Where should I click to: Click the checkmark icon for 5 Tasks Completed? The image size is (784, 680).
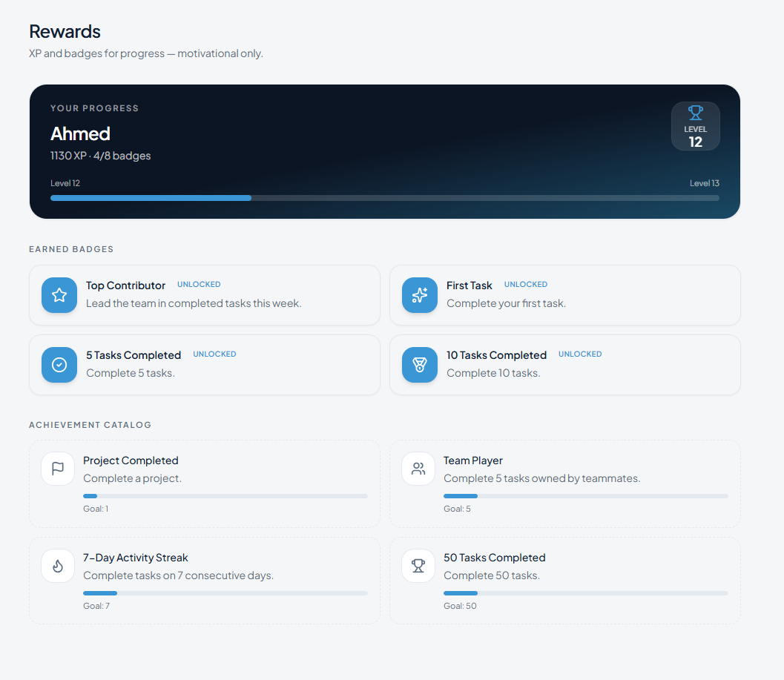[x=59, y=365]
